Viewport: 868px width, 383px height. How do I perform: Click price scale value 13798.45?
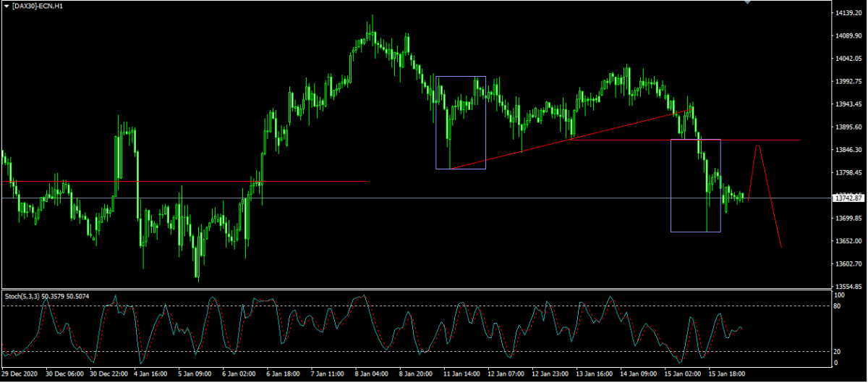click(x=847, y=173)
